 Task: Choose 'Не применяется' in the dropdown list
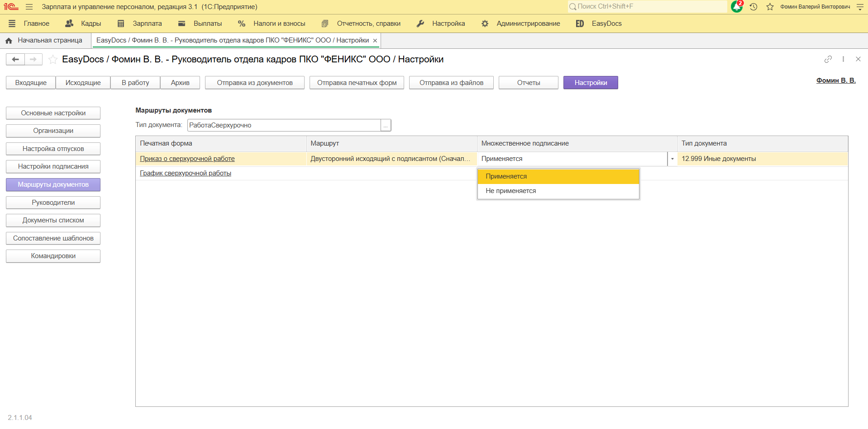[x=510, y=191]
